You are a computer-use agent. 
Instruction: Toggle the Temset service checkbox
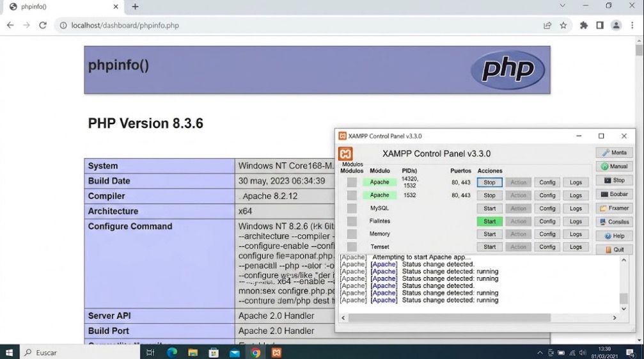pos(352,247)
